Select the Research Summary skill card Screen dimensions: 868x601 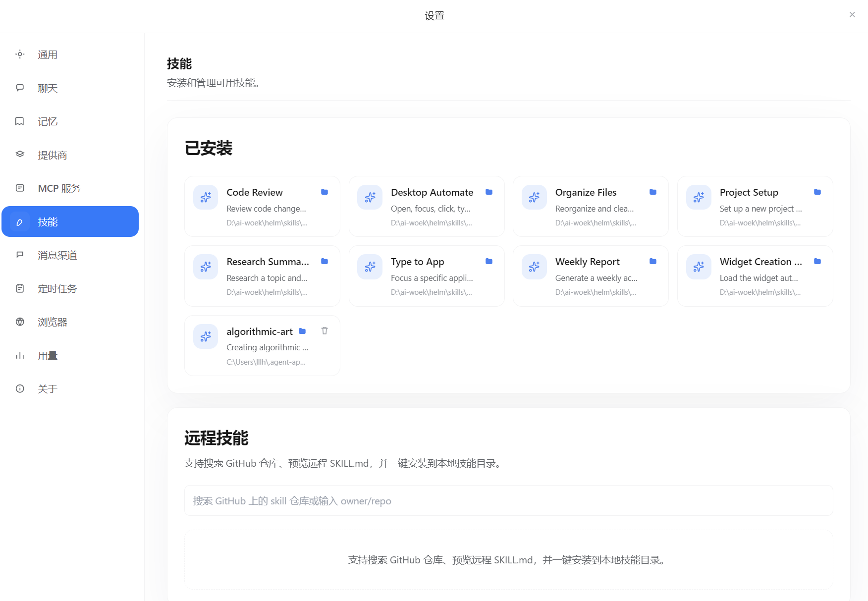click(262, 275)
